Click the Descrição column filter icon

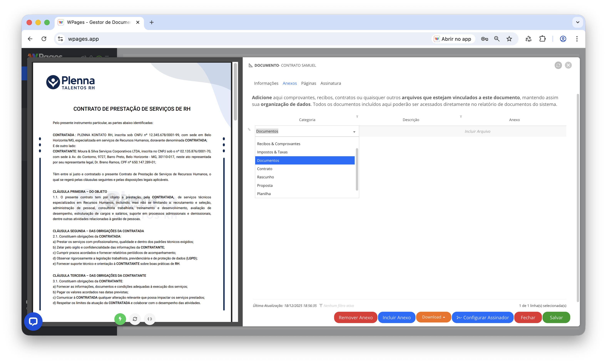click(461, 117)
